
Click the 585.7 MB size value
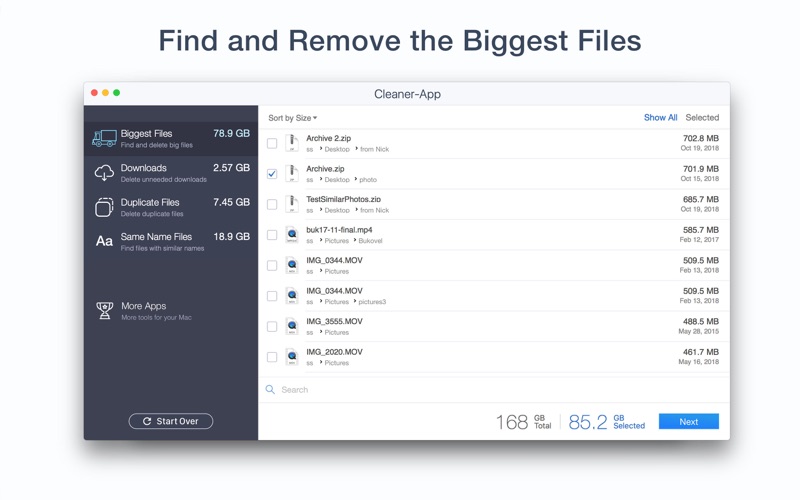701,230
